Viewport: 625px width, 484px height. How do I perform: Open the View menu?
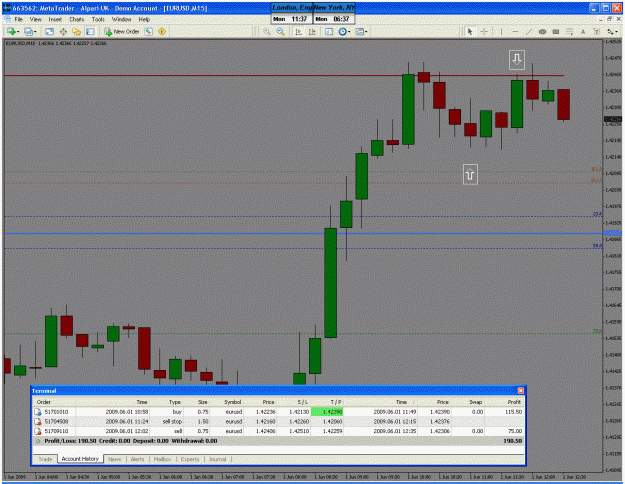(35, 19)
